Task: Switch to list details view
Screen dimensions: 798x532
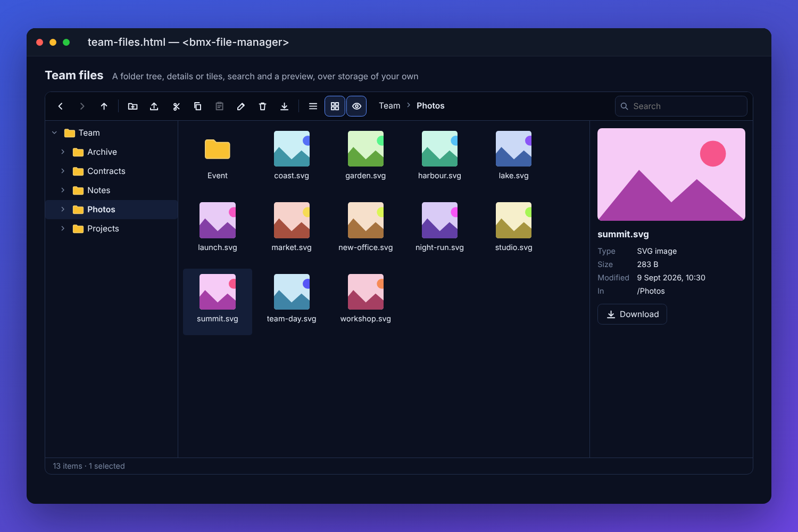Action: pyautogui.click(x=313, y=106)
